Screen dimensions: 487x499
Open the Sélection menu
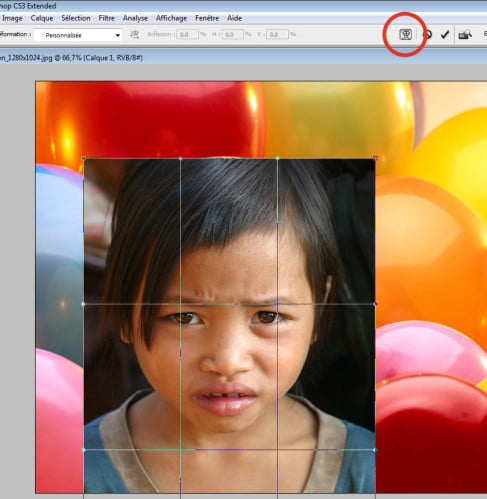(76, 18)
